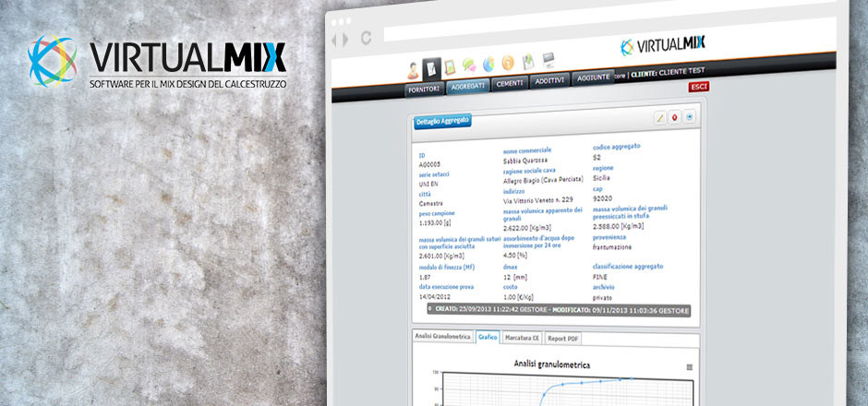868x406 pixels.
Task: Switch to the Grafico tab
Action: point(488,337)
